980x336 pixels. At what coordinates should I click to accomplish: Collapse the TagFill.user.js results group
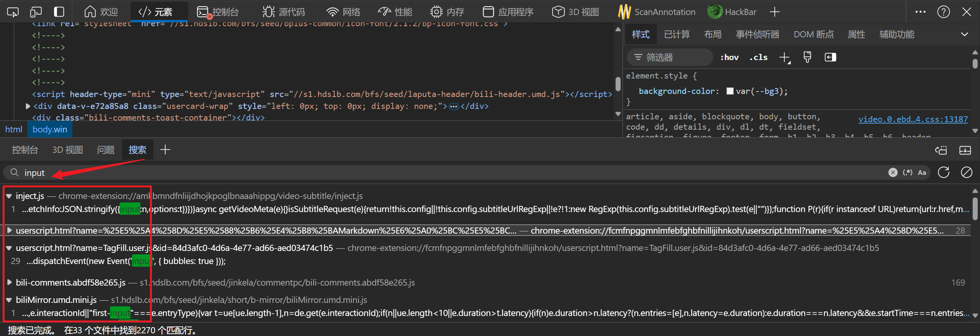pyautogui.click(x=8, y=248)
